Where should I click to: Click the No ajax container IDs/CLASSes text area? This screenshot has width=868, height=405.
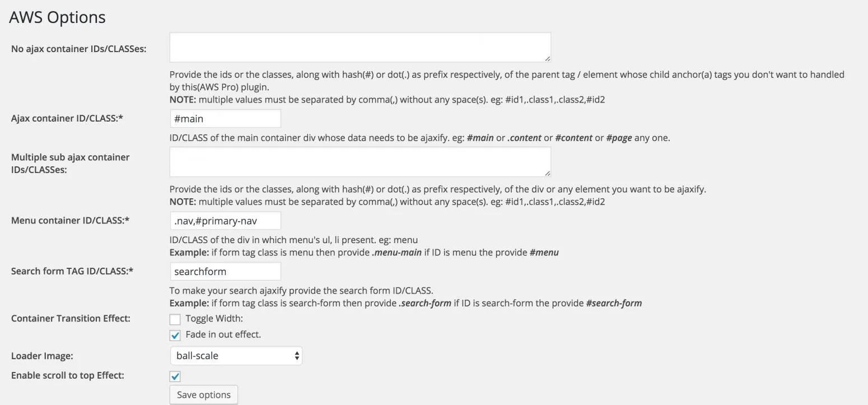(360, 47)
